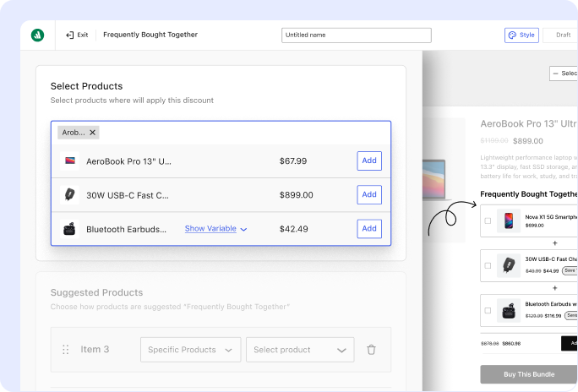The width and height of the screenshot is (578, 392).
Task: Click the $67.99 price text
Action: pyautogui.click(x=293, y=161)
